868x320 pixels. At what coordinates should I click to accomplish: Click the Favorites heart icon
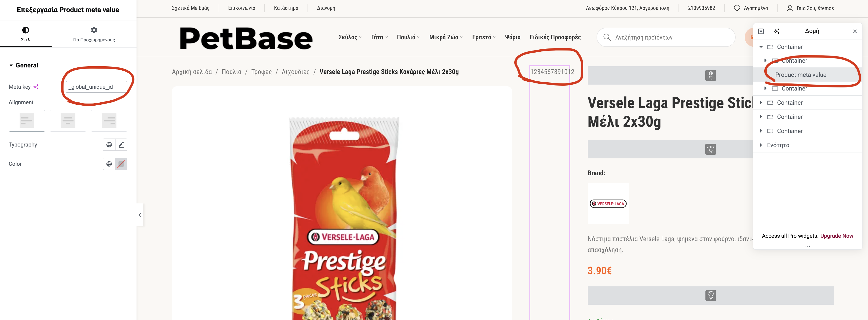click(737, 8)
